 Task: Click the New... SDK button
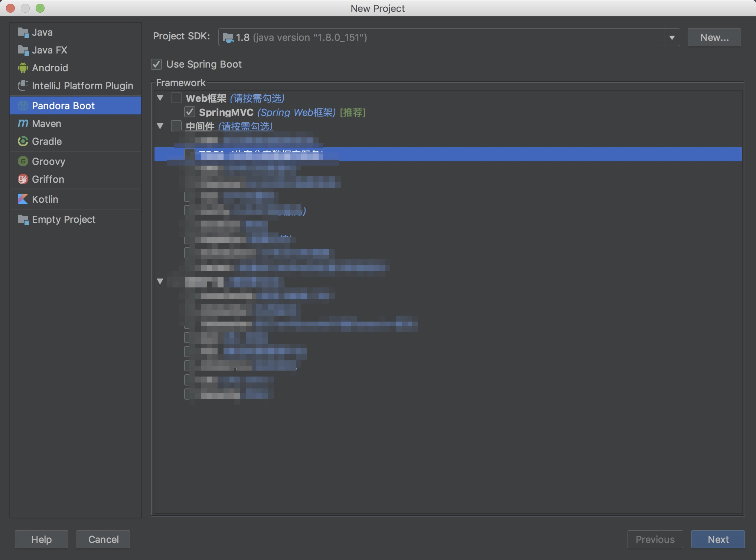pos(714,38)
